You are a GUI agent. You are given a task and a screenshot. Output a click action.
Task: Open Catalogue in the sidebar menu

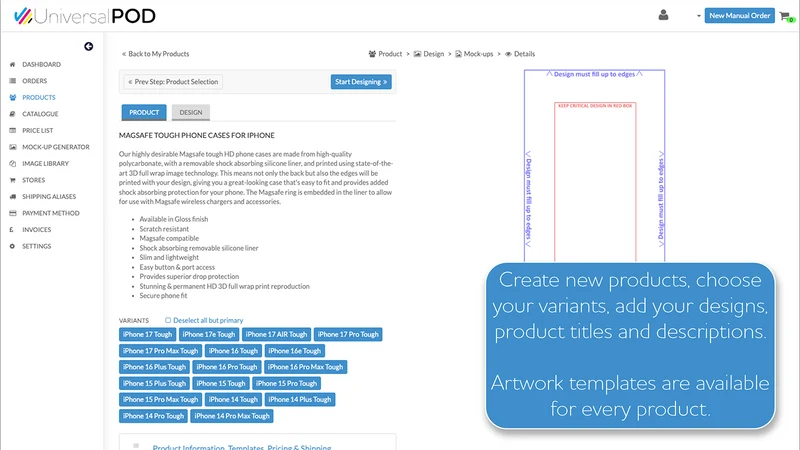pyautogui.click(x=40, y=114)
